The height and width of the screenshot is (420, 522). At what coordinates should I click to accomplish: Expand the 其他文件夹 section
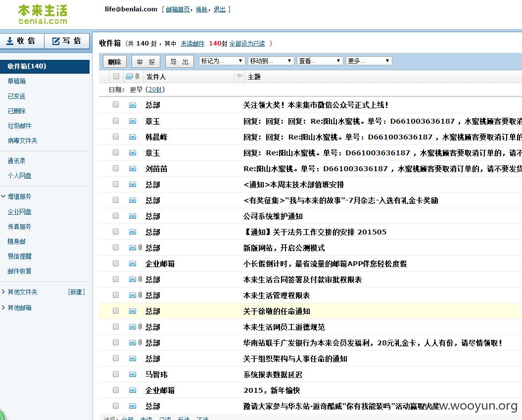click(3, 292)
